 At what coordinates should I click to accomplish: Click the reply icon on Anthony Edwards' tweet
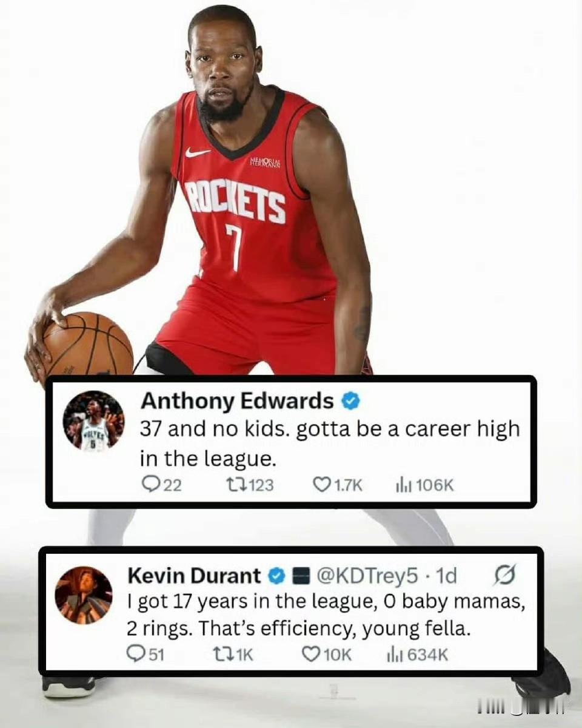pos(149,485)
